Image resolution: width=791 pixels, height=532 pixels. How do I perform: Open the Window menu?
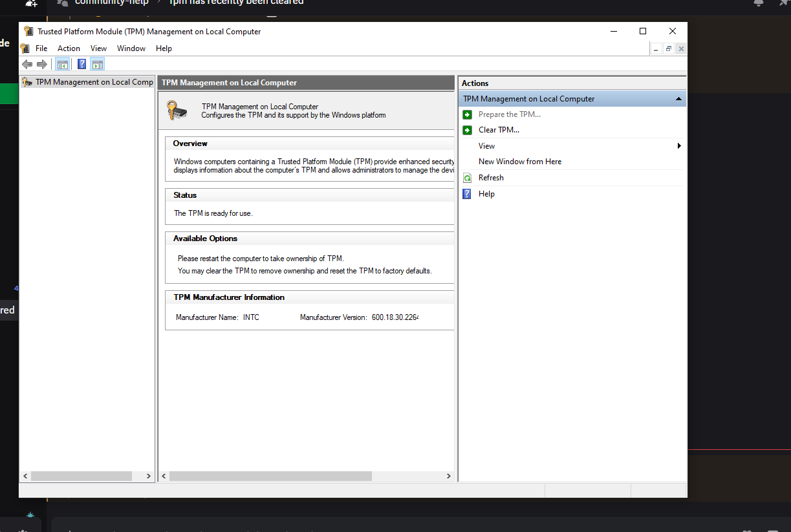click(131, 48)
